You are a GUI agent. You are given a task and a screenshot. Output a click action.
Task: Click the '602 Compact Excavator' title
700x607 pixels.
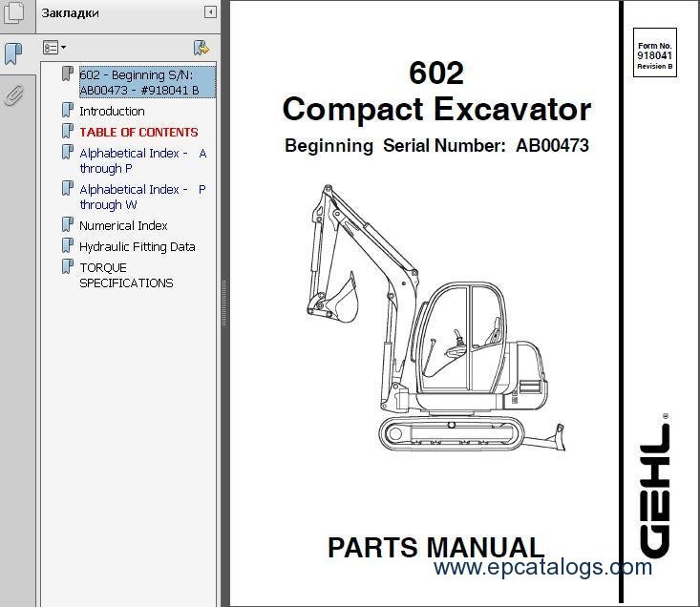436,92
